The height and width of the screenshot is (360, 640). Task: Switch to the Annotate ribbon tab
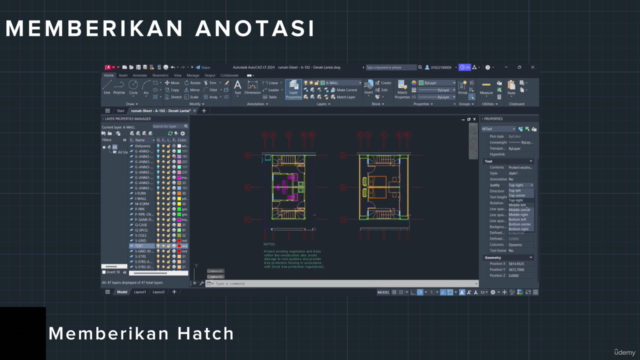coord(140,76)
